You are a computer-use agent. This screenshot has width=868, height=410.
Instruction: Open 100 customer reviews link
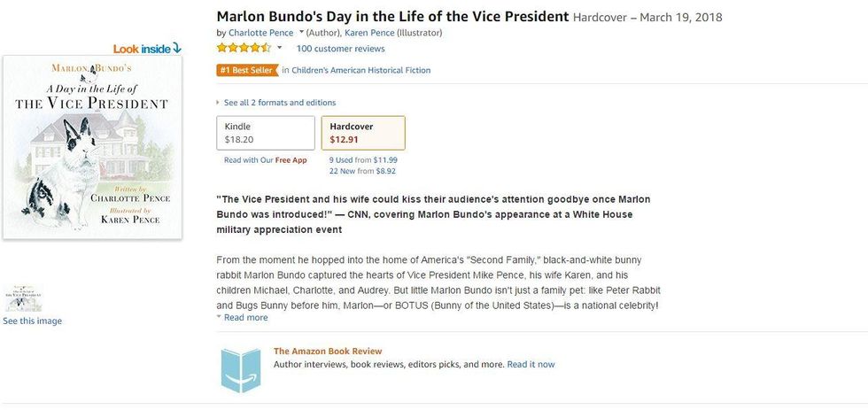click(x=340, y=48)
